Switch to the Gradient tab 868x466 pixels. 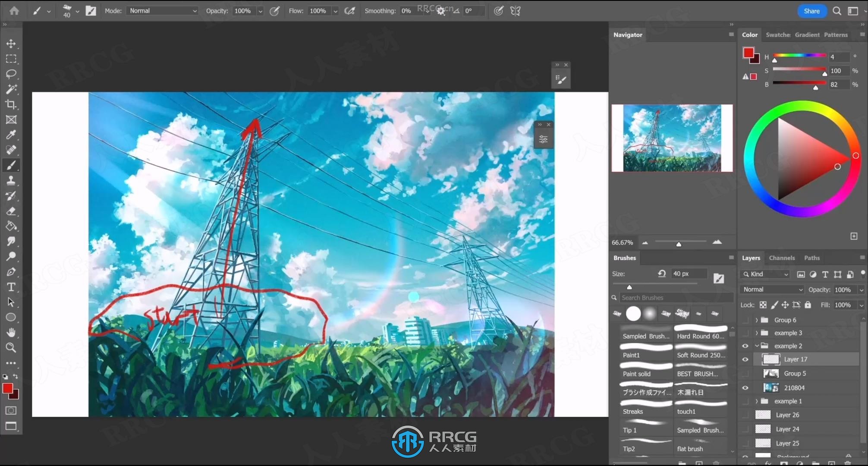coord(807,35)
